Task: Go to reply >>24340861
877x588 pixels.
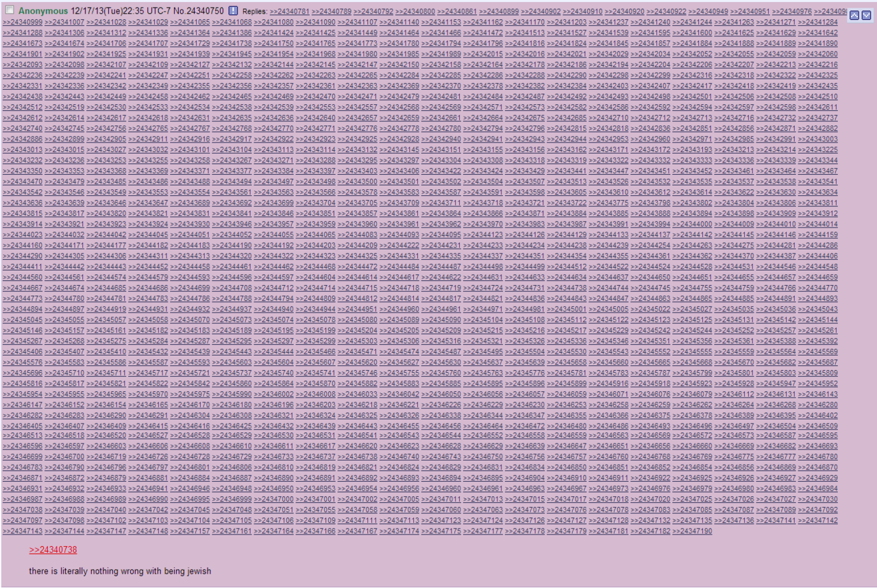Action: [457, 12]
